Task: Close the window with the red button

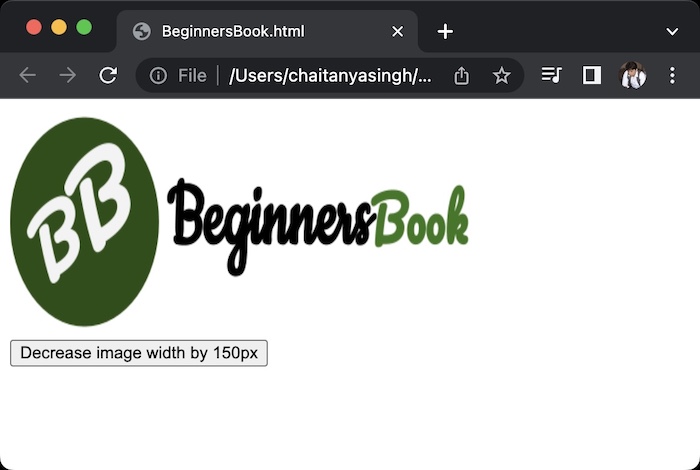Action: [x=34, y=27]
